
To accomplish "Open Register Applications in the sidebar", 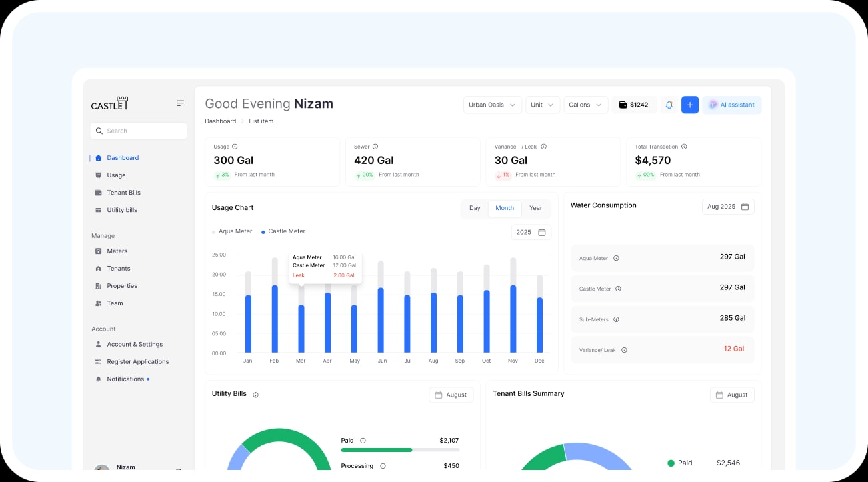I will (138, 362).
